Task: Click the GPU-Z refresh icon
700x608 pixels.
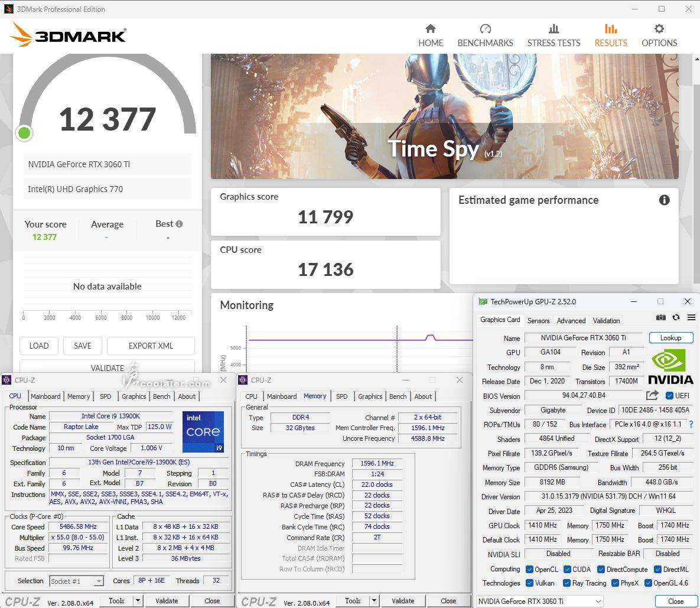Action: coord(676,318)
